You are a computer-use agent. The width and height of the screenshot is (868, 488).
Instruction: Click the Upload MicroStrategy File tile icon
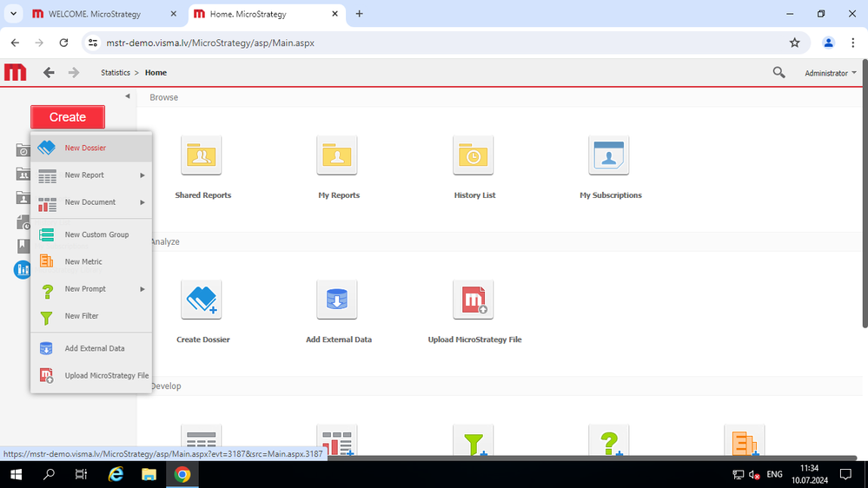coord(473,300)
